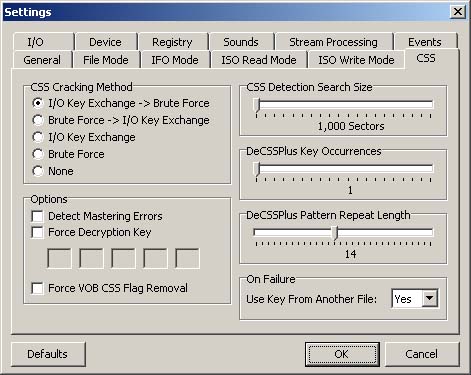The width and height of the screenshot is (471, 375).
Task: Open the Device tab
Action: click(106, 42)
